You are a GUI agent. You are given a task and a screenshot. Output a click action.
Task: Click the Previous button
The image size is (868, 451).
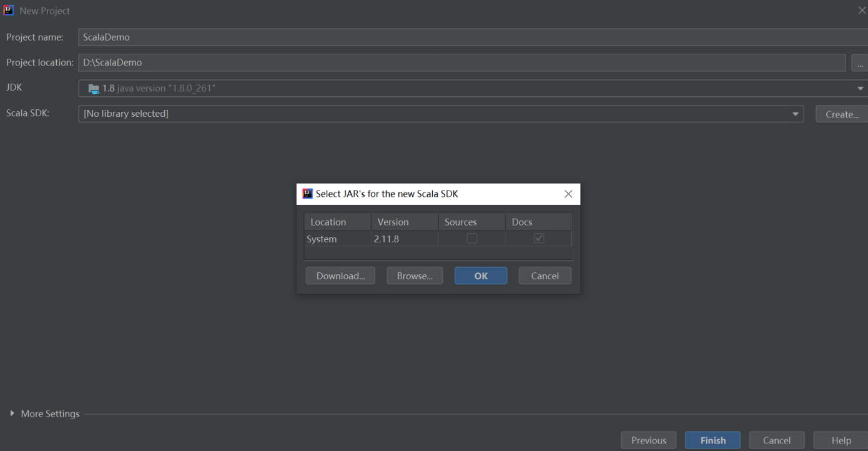point(649,440)
